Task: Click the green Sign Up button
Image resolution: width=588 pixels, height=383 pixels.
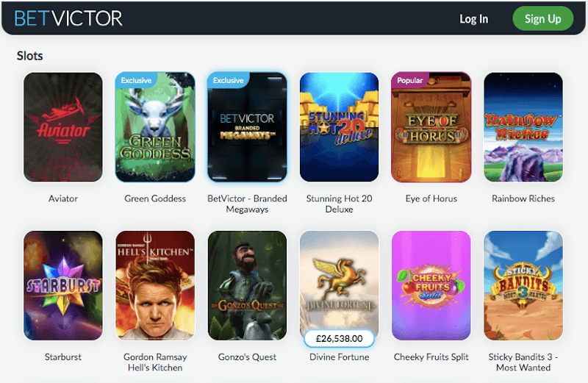Action: [542, 18]
